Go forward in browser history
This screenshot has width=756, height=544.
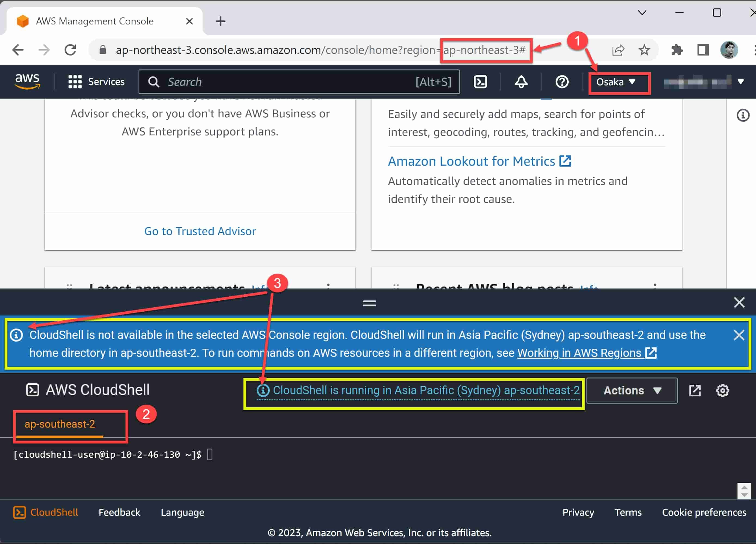44,50
